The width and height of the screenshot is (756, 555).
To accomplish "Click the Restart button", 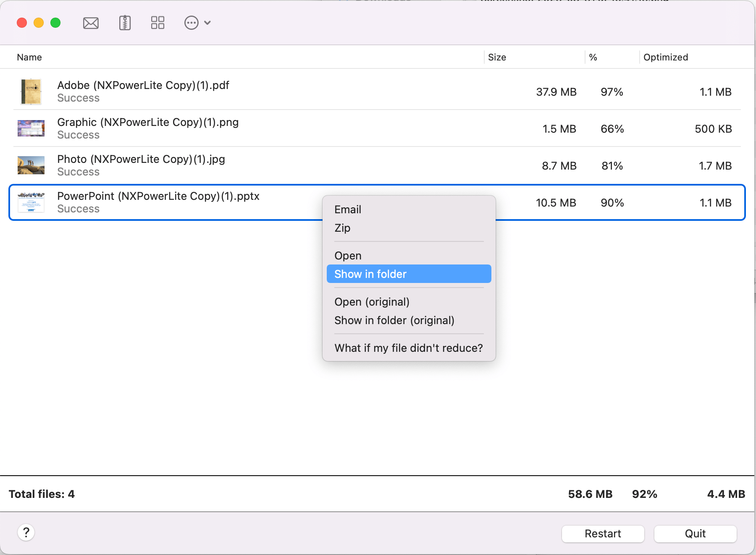I will coord(603,534).
